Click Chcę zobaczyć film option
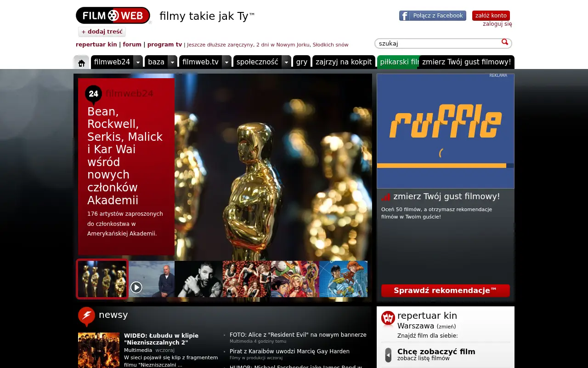Screen dimensions: 588x368 pyautogui.click(x=436, y=352)
